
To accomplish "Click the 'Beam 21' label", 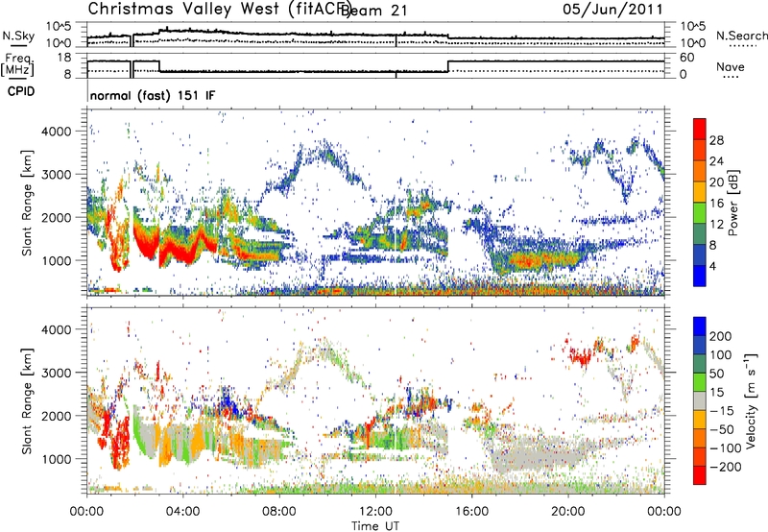I will [373, 11].
